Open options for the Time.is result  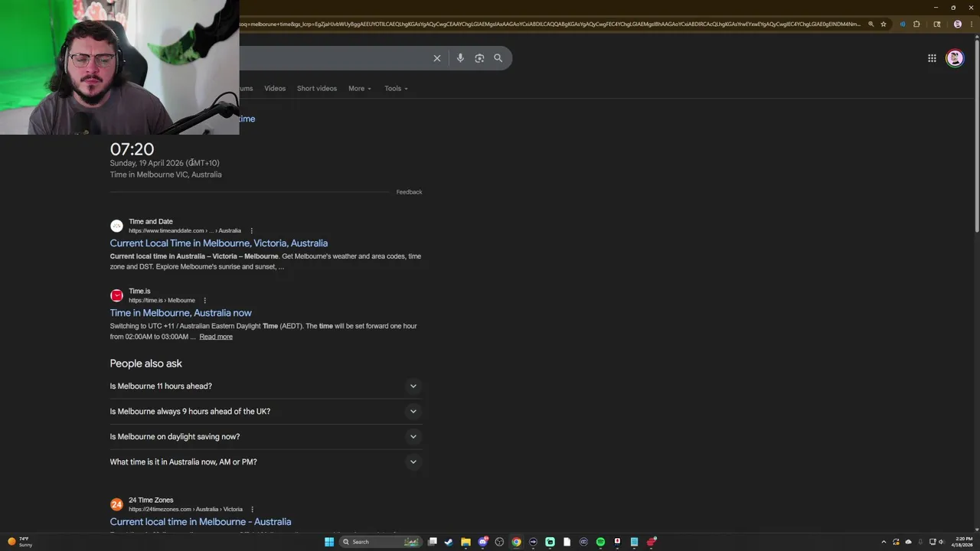[204, 300]
